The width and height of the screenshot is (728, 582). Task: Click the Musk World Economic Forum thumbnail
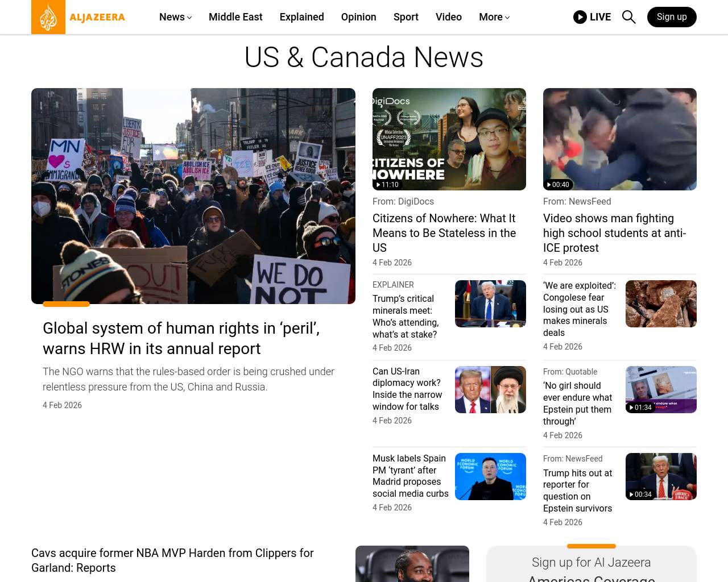490,476
